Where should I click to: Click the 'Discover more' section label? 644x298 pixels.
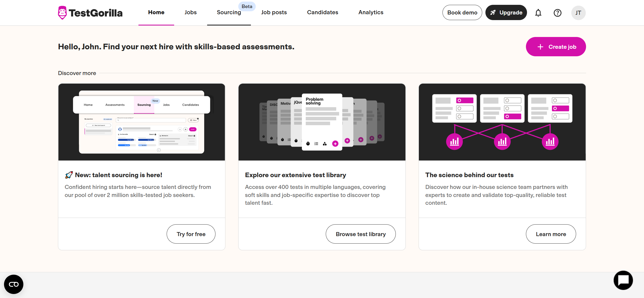[77, 73]
